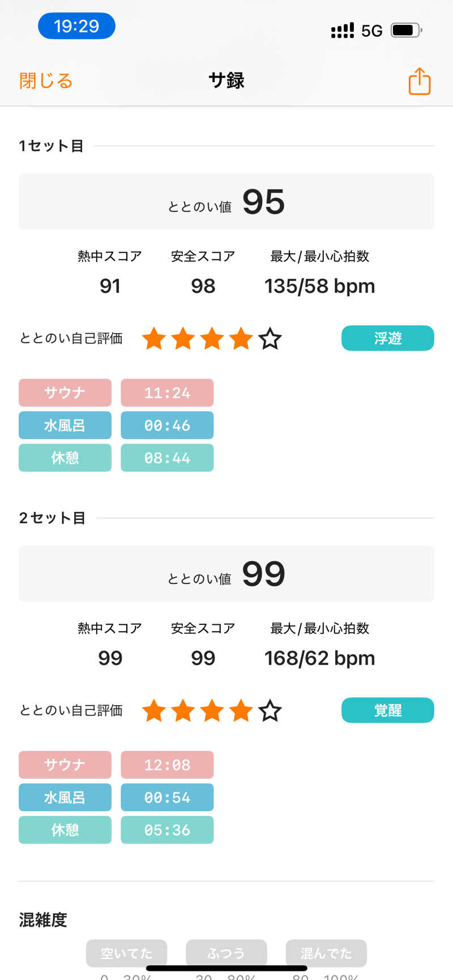Tap the ととのい値 95 score card
The image size is (453, 980).
coord(226,202)
